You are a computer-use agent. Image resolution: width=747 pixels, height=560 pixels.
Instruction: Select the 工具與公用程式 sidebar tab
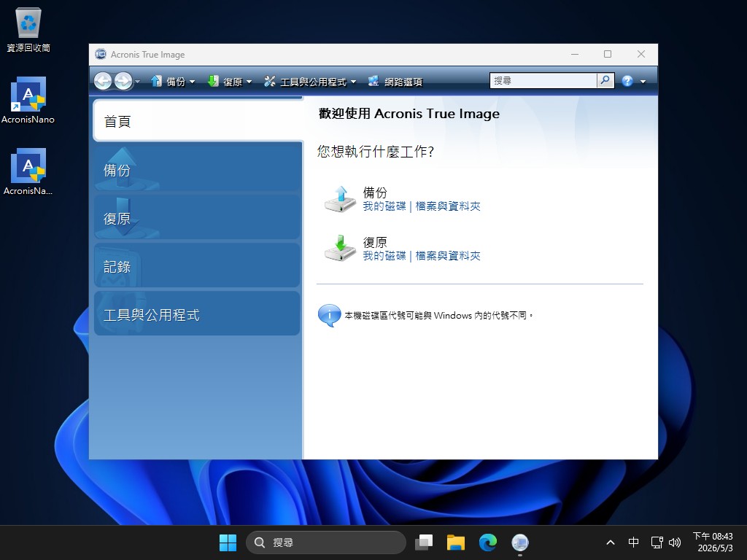(x=197, y=314)
